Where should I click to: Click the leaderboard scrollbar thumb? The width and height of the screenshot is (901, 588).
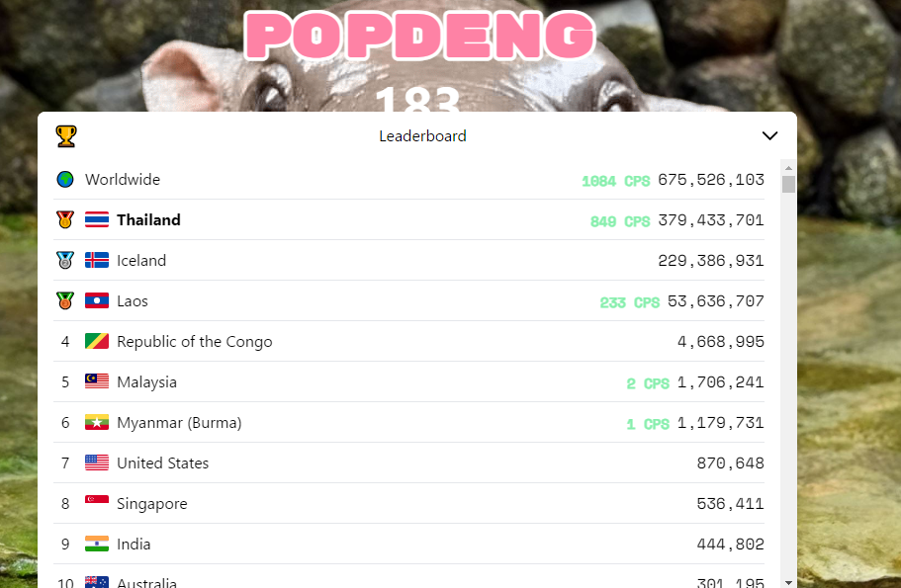point(788,185)
